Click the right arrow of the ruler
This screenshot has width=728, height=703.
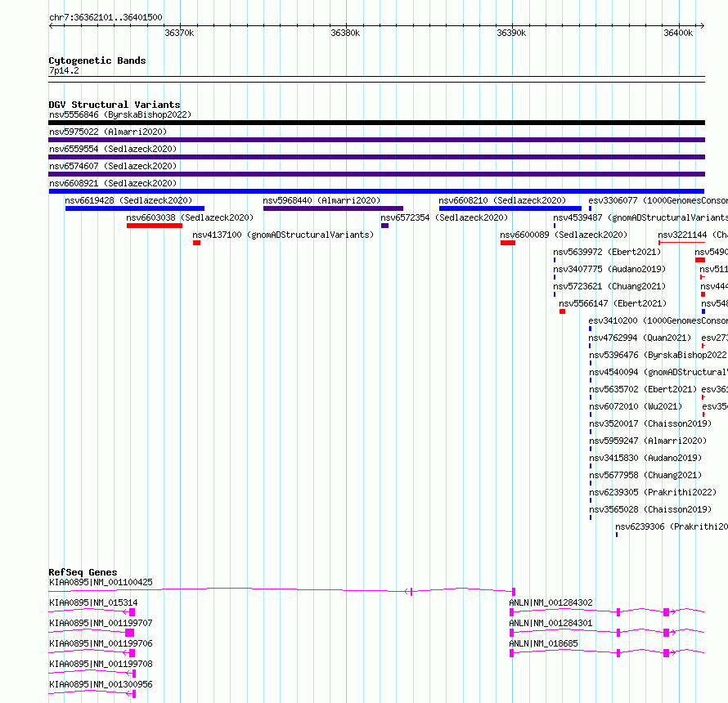703,26
